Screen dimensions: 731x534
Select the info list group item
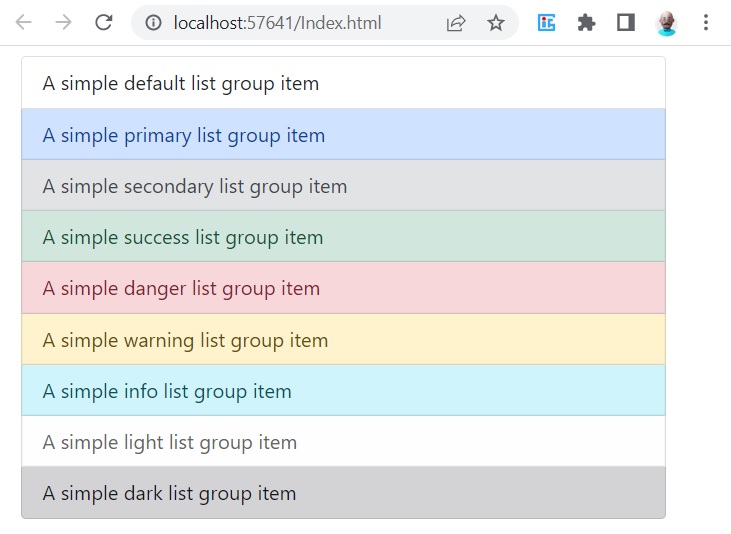pyautogui.click(x=343, y=390)
